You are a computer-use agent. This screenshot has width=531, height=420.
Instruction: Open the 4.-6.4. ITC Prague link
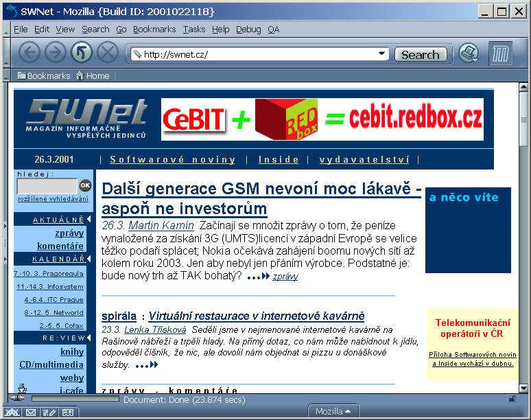(x=54, y=299)
